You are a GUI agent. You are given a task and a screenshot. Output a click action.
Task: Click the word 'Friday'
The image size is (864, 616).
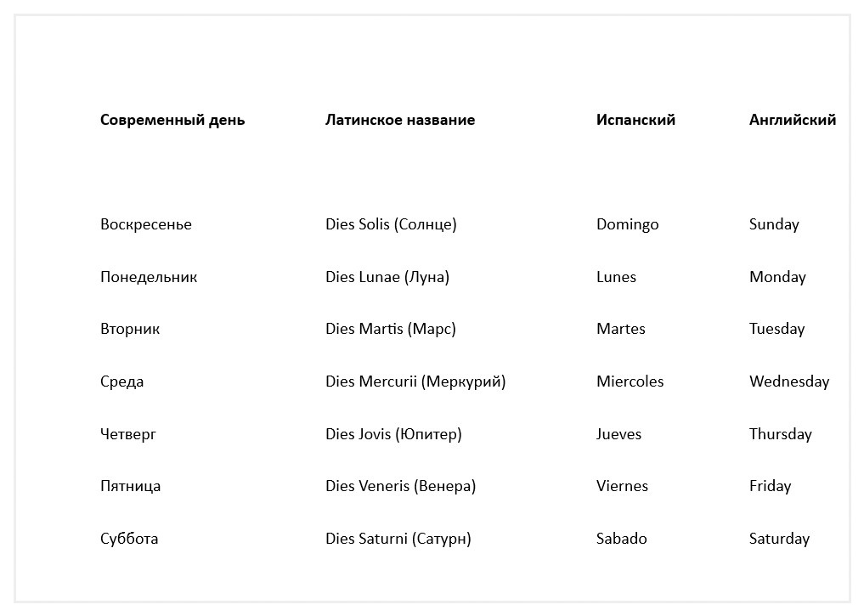tap(770, 486)
